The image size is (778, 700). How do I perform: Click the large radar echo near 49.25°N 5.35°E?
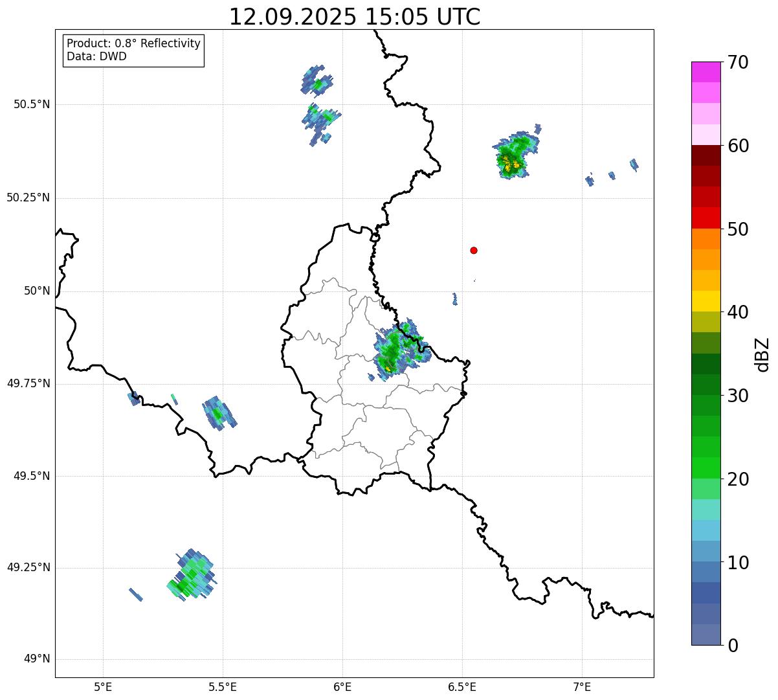pyautogui.click(x=190, y=576)
